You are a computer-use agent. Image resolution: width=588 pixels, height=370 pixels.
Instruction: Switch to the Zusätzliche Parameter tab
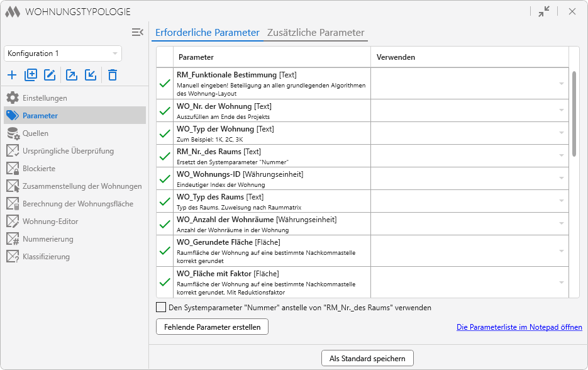point(315,33)
